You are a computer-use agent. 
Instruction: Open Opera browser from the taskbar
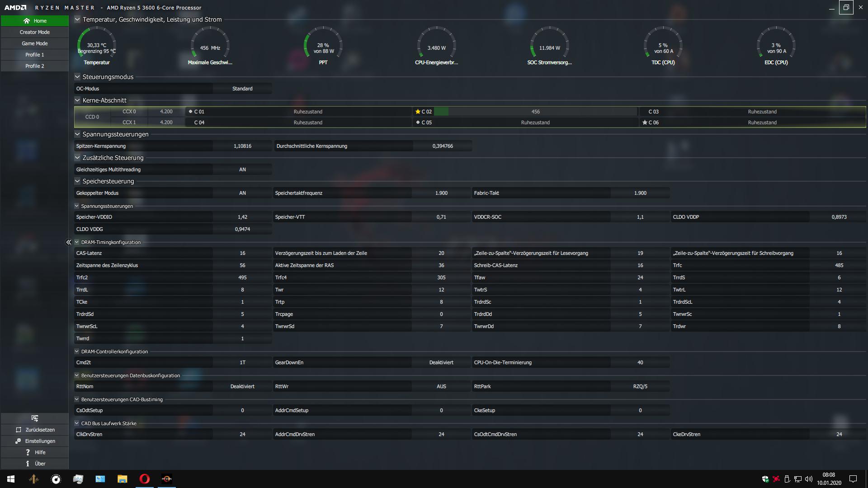(x=145, y=479)
